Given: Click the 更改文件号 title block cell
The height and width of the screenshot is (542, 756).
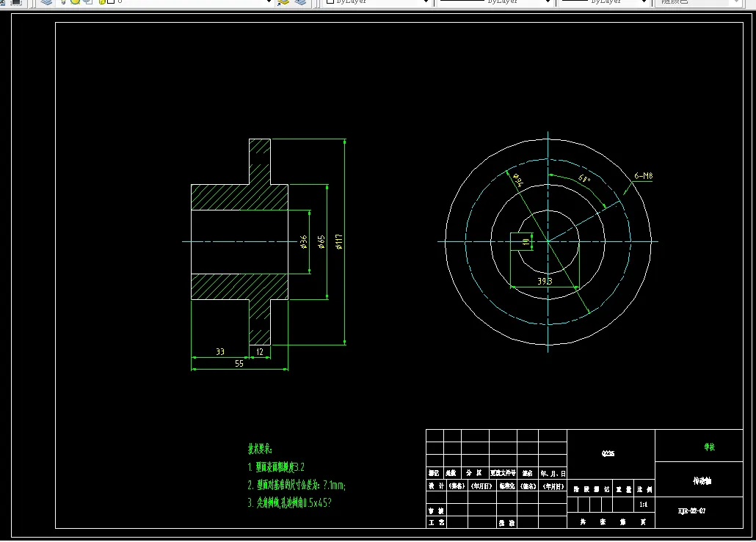Looking at the screenshot, I should 503,473.
